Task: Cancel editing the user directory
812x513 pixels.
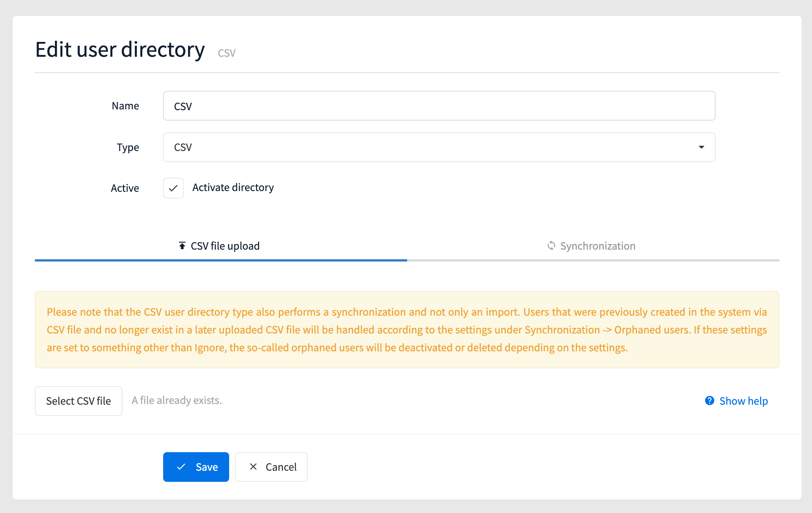Action: coord(271,467)
